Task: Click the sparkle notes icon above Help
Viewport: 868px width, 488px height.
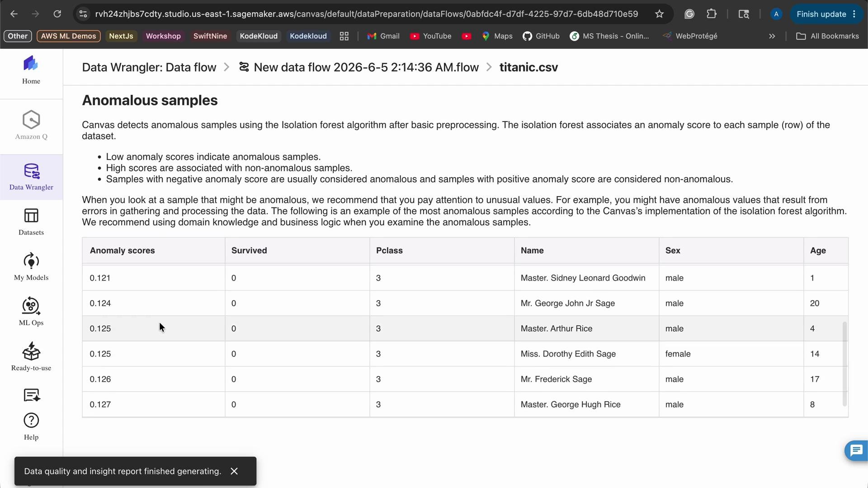Action: pyautogui.click(x=31, y=395)
